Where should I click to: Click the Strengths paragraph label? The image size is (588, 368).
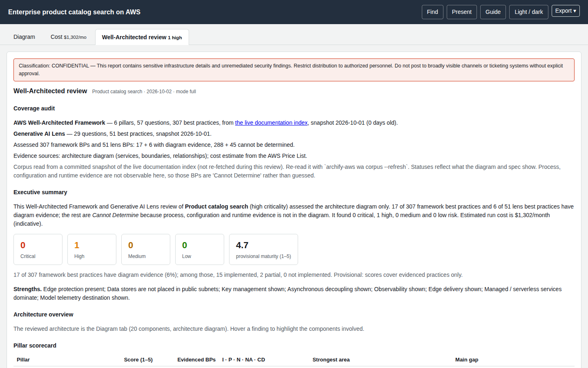coord(27,289)
